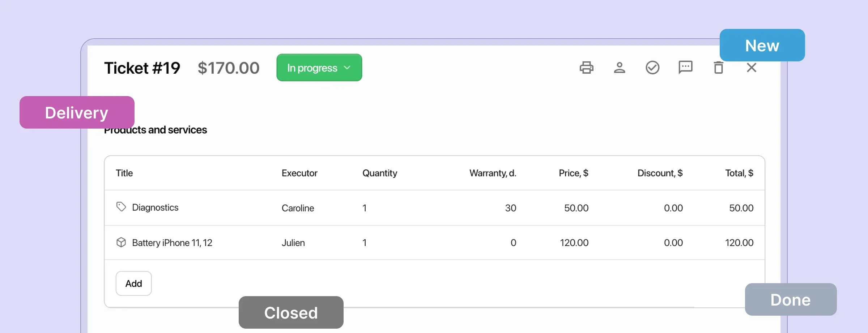Click the delete ticket trash icon
Screen dimensions: 868x333
tap(719, 68)
